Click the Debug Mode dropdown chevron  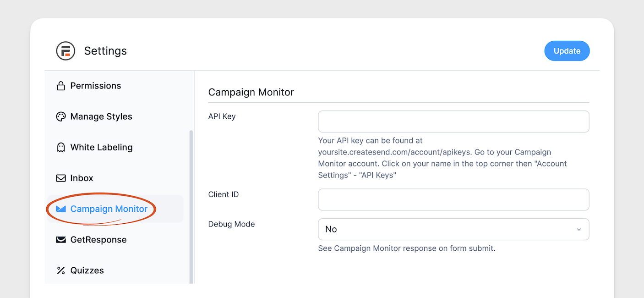coord(579,229)
